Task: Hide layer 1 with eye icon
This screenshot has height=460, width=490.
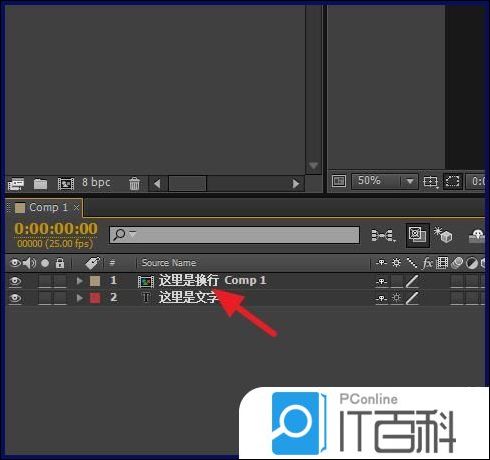Action: (x=15, y=281)
